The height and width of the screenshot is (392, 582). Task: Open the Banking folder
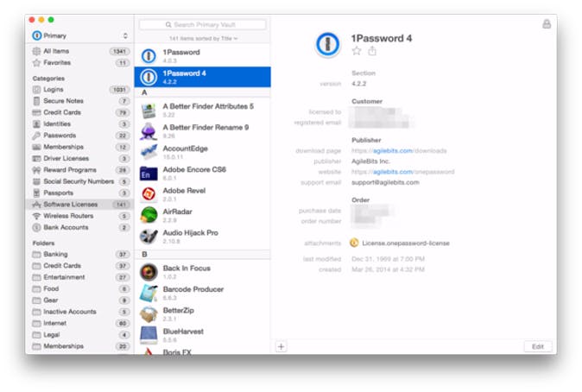tap(79, 254)
